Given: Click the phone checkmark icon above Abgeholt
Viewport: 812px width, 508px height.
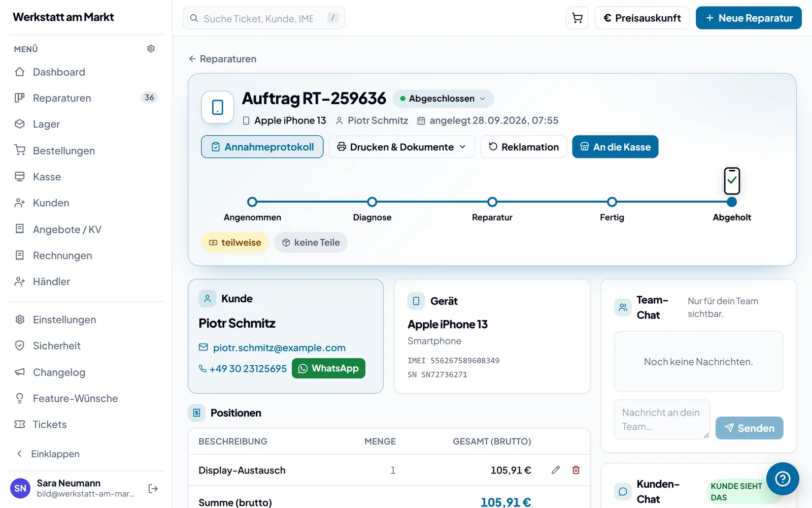Looking at the screenshot, I should tap(732, 181).
